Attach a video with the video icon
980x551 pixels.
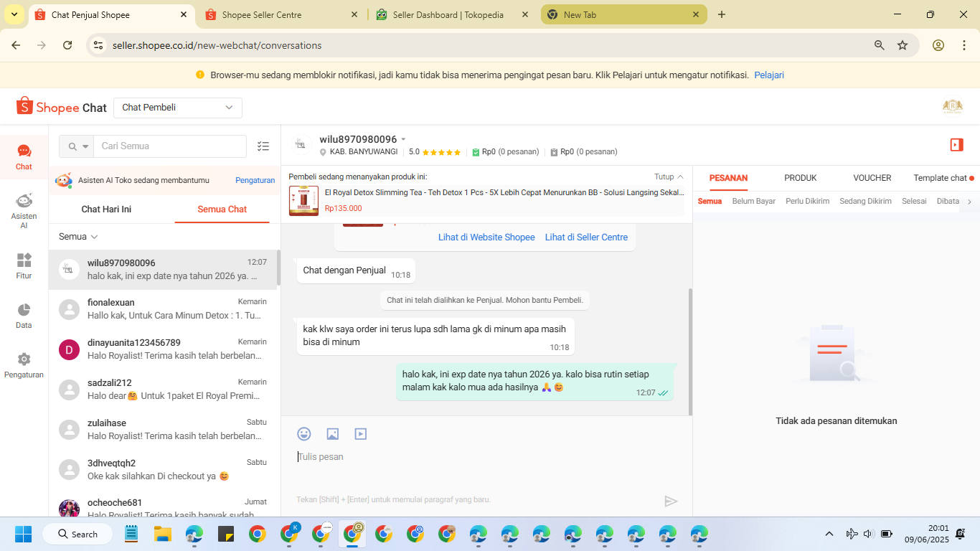361,433
